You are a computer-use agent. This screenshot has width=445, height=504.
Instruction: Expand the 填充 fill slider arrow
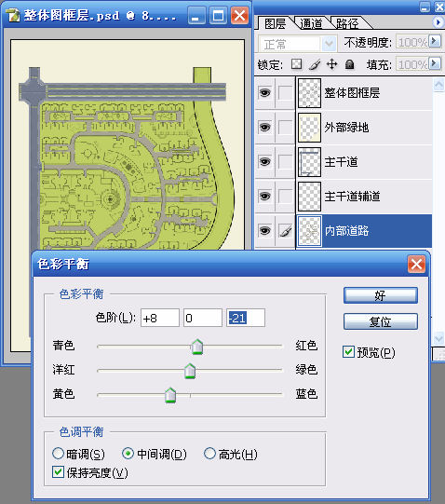pos(435,63)
